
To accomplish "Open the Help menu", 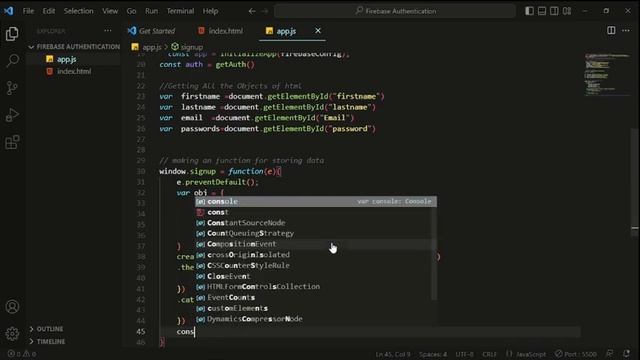I will (210, 11).
